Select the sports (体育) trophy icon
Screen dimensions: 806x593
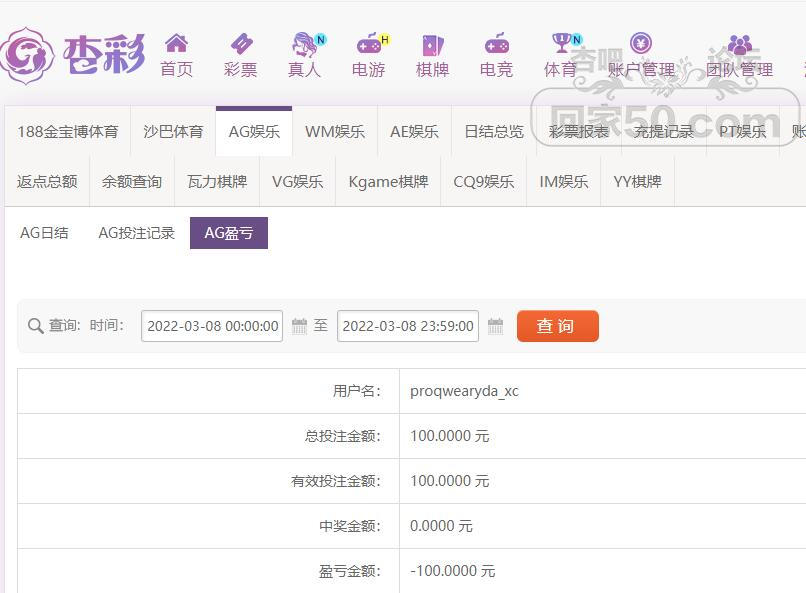click(561, 43)
